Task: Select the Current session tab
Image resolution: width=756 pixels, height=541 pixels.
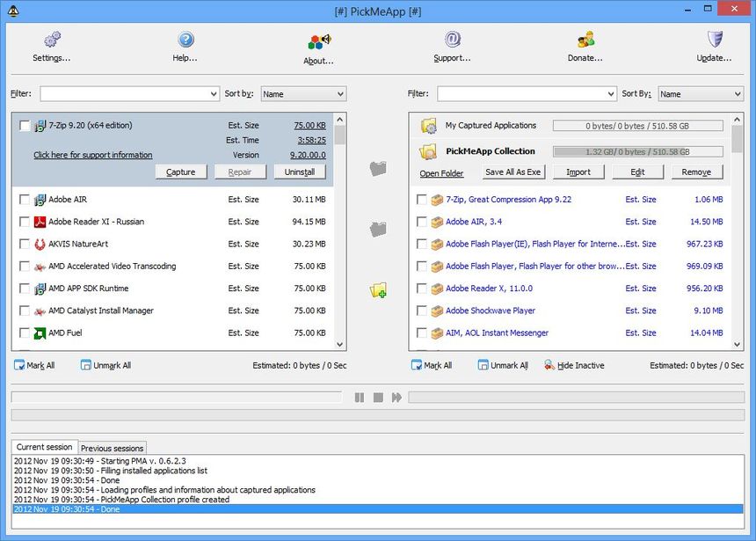Action: coord(44,447)
